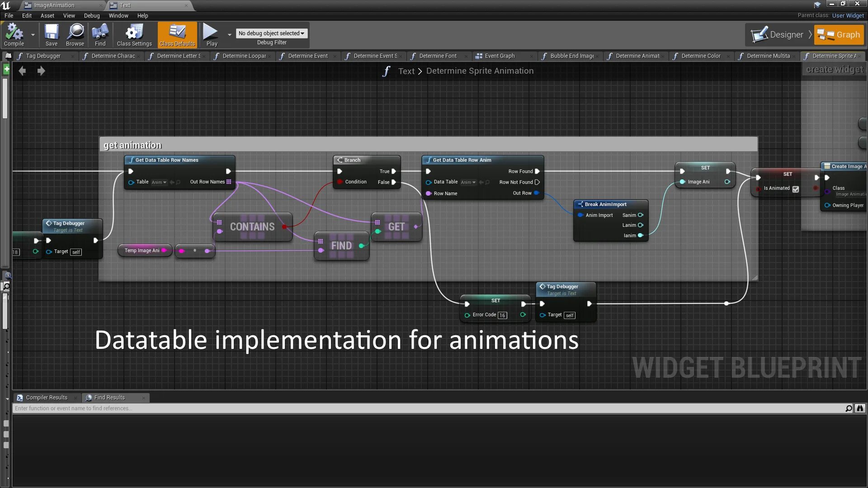Open the Anim dropdown on the Table pin
Screen dimensions: 868x488
click(x=158, y=182)
